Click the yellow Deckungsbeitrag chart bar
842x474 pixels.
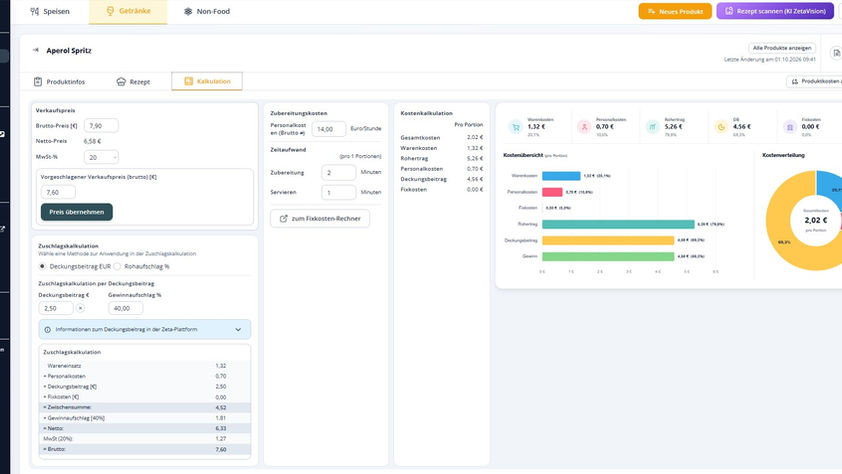point(608,240)
